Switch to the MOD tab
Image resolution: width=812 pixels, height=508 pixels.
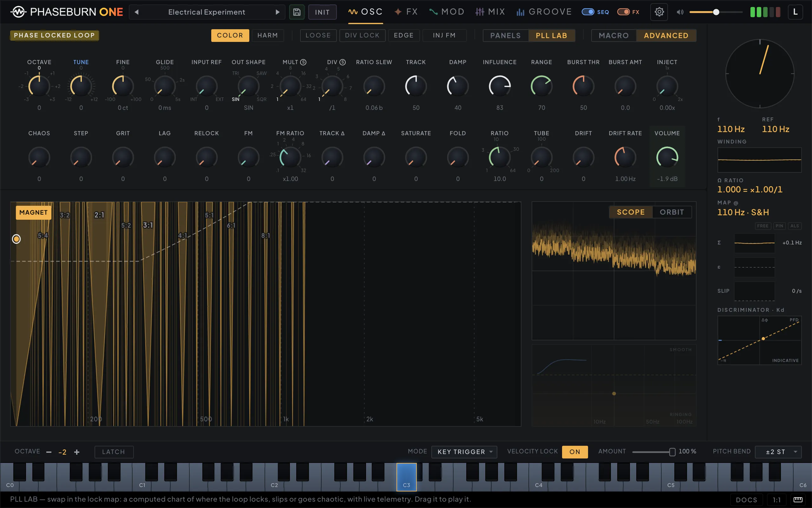(447, 12)
